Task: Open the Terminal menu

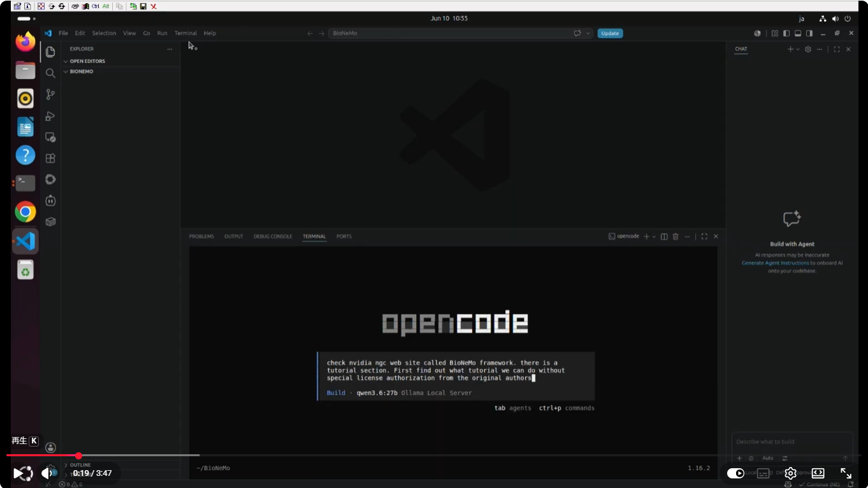Action: pos(185,33)
